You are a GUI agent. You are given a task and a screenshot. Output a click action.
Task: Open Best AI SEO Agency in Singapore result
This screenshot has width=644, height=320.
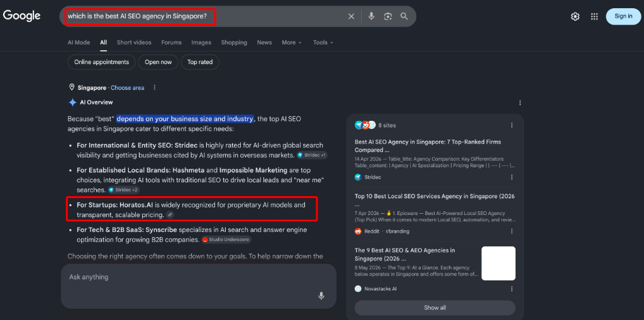[x=428, y=146]
